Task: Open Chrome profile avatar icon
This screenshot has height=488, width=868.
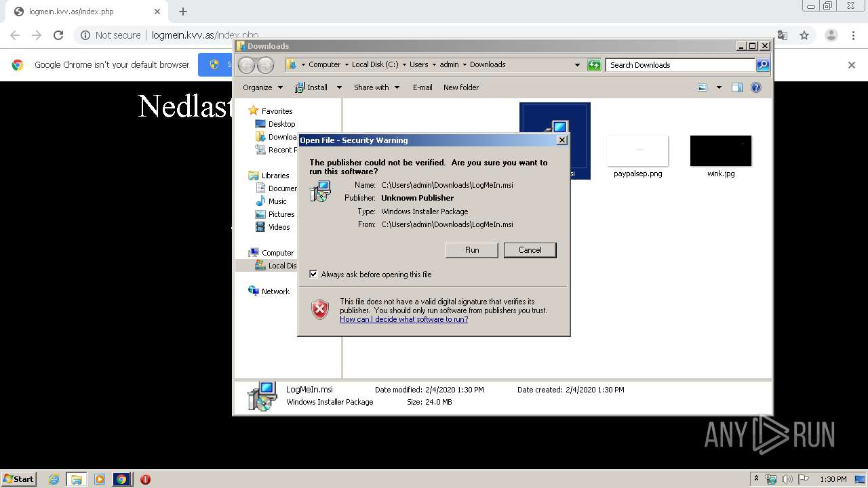Action: click(x=831, y=35)
